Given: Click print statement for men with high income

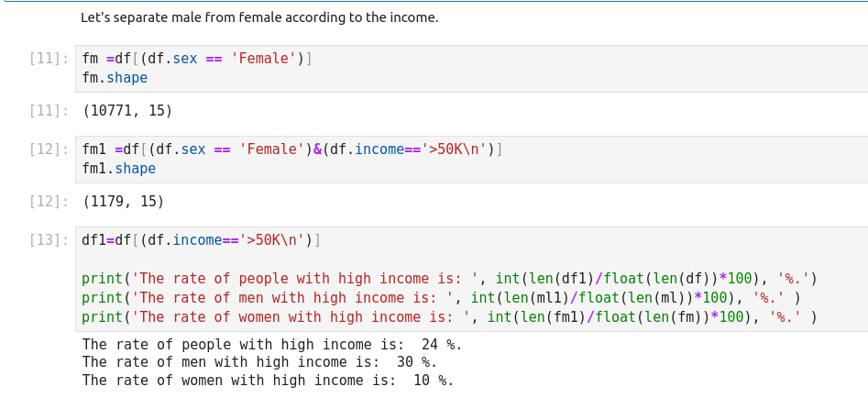Looking at the screenshot, I should [x=441, y=298].
